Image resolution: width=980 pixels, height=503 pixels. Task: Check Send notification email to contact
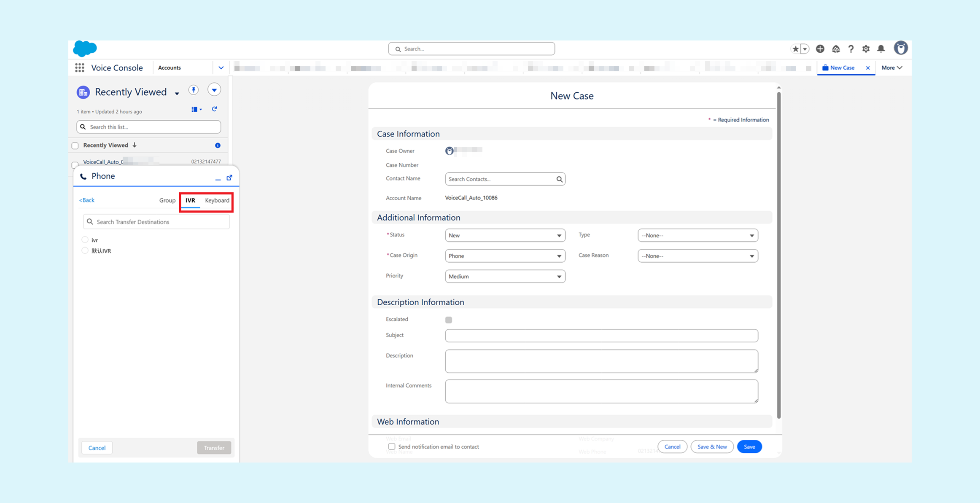(392, 446)
